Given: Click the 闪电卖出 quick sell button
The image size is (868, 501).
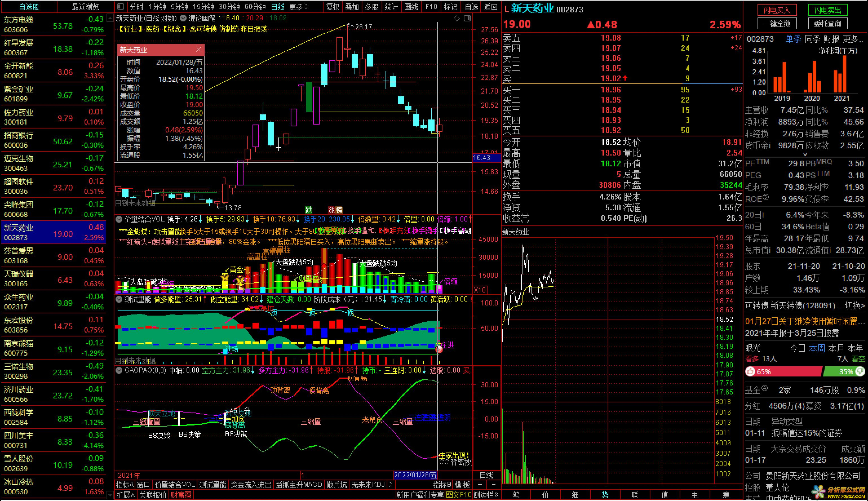Looking at the screenshot, I should coord(827,10).
